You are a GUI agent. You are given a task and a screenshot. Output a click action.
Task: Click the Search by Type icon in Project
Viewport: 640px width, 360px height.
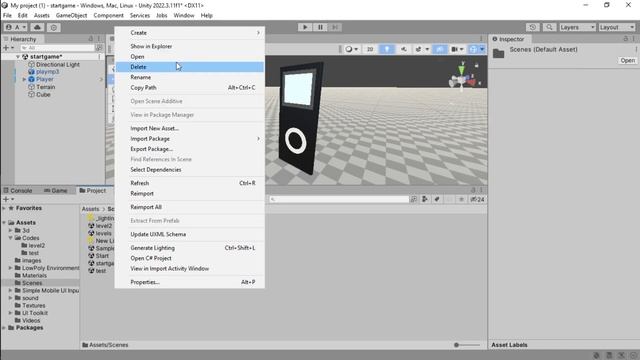coord(424,199)
